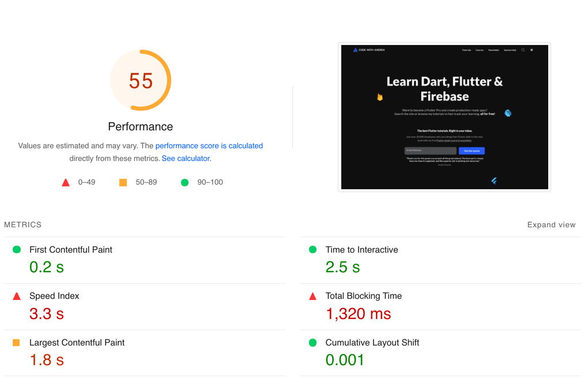Screen dimensions: 588x379
Task: Click the orange square beside Largest Contentful Paint
Action: [x=16, y=343]
